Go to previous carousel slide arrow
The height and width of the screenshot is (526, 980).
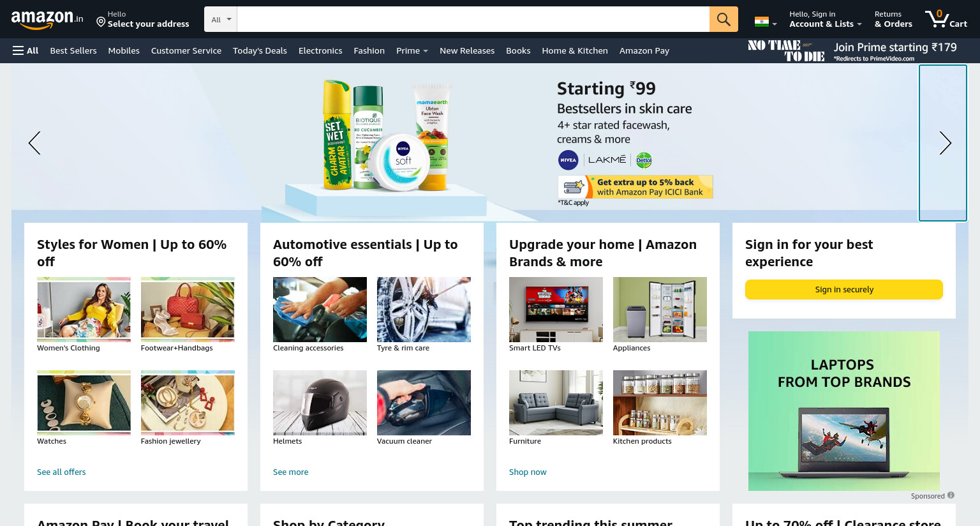coord(34,143)
